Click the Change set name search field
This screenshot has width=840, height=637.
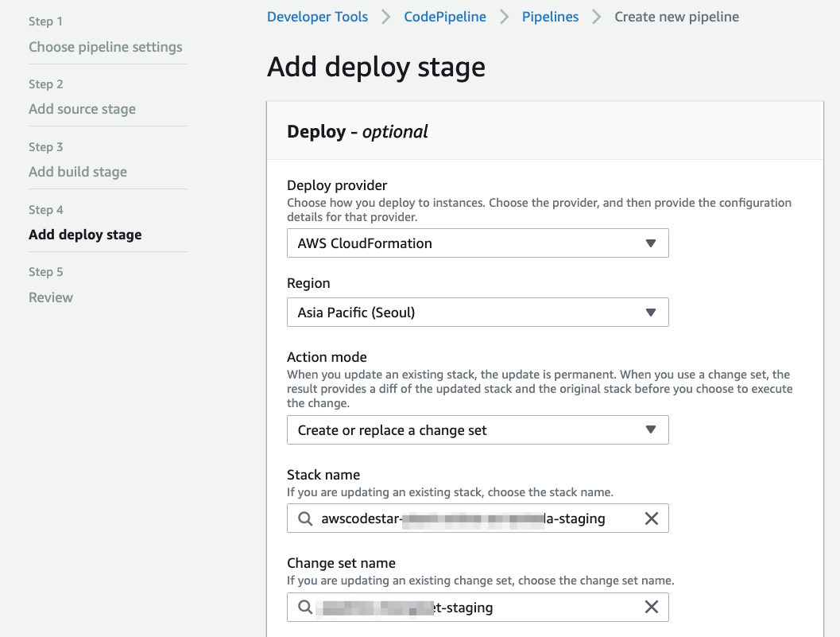(x=478, y=607)
